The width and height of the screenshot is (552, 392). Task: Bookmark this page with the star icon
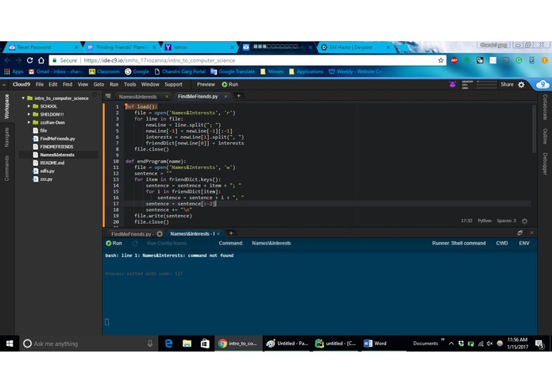pyautogui.click(x=440, y=60)
